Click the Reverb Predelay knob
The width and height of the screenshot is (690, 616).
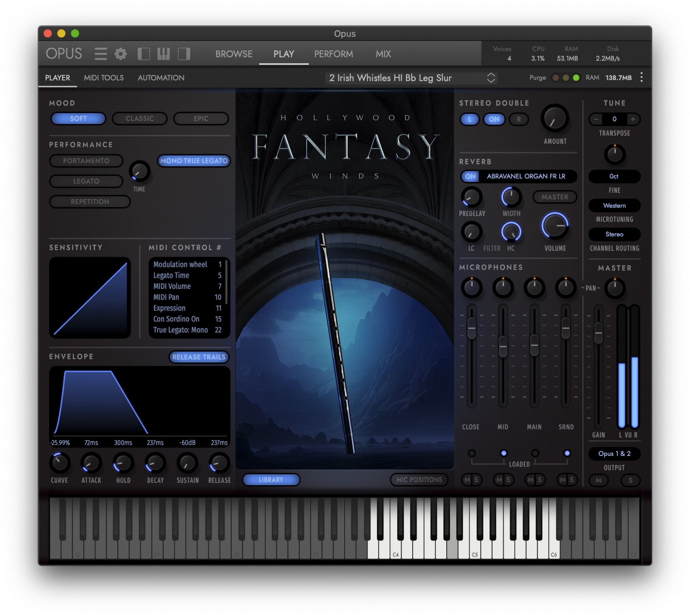coord(471,197)
